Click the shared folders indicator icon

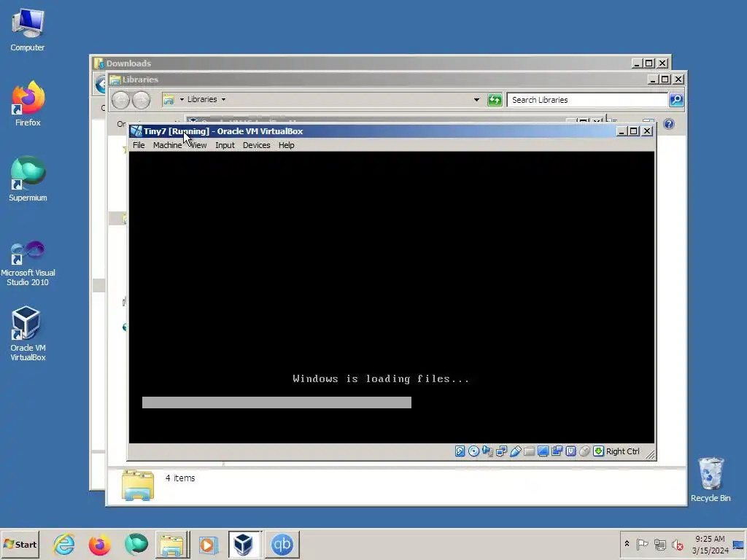(529, 451)
